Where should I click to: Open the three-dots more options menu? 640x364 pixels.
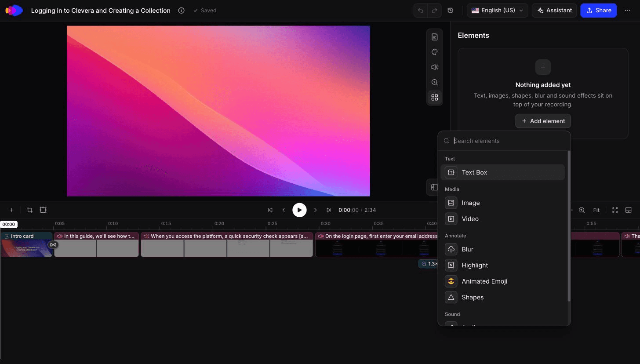click(627, 11)
